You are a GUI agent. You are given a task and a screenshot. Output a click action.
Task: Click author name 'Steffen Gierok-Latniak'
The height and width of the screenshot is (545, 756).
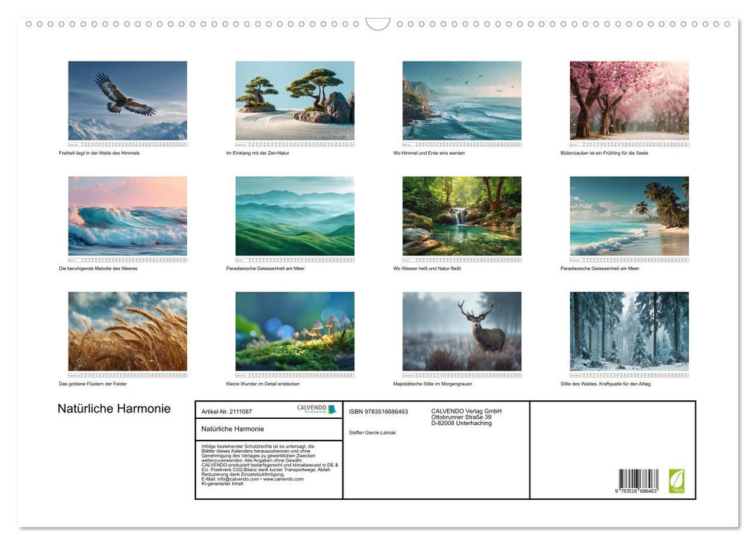tap(372, 432)
